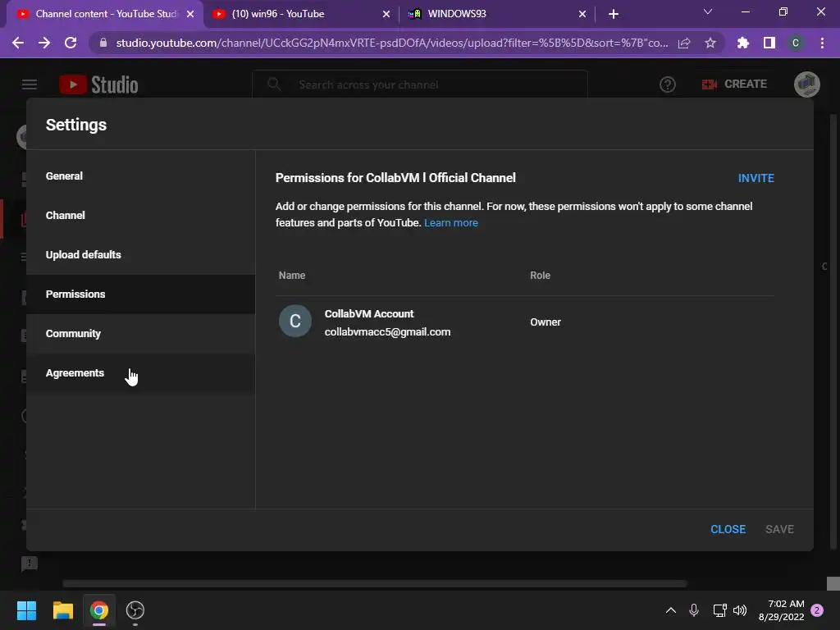The height and width of the screenshot is (630, 840).
Task: Open a new browser tab
Action: (614, 14)
